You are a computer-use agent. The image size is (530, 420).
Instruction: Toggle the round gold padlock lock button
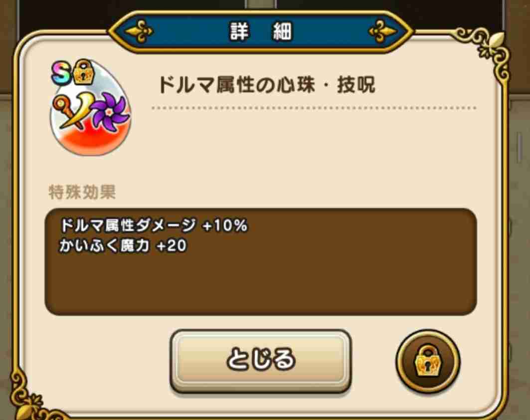(x=428, y=361)
